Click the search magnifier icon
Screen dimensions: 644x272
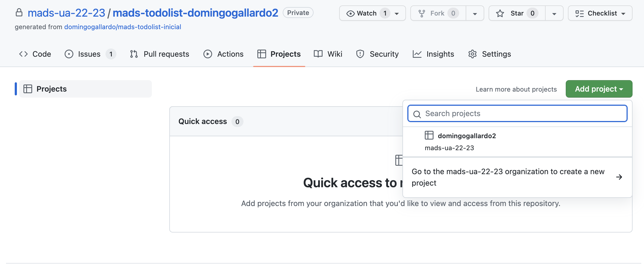click(x=417, y=114)
